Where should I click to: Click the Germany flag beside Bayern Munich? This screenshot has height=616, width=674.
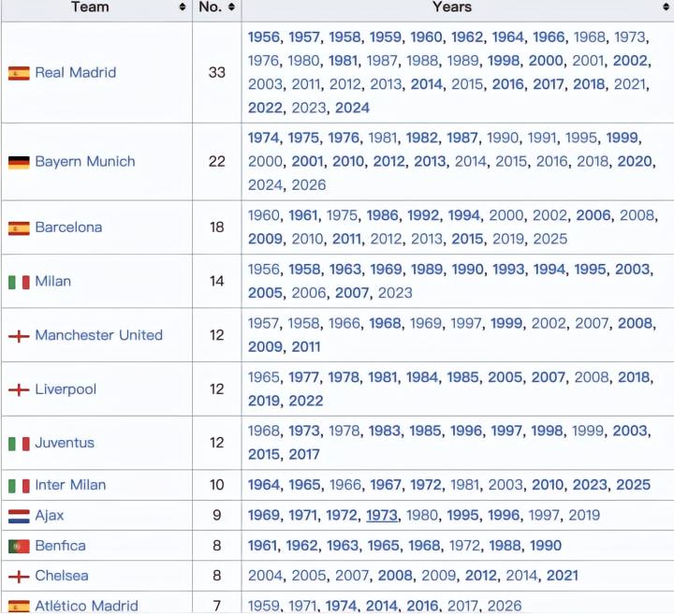(x=19, y=162)
